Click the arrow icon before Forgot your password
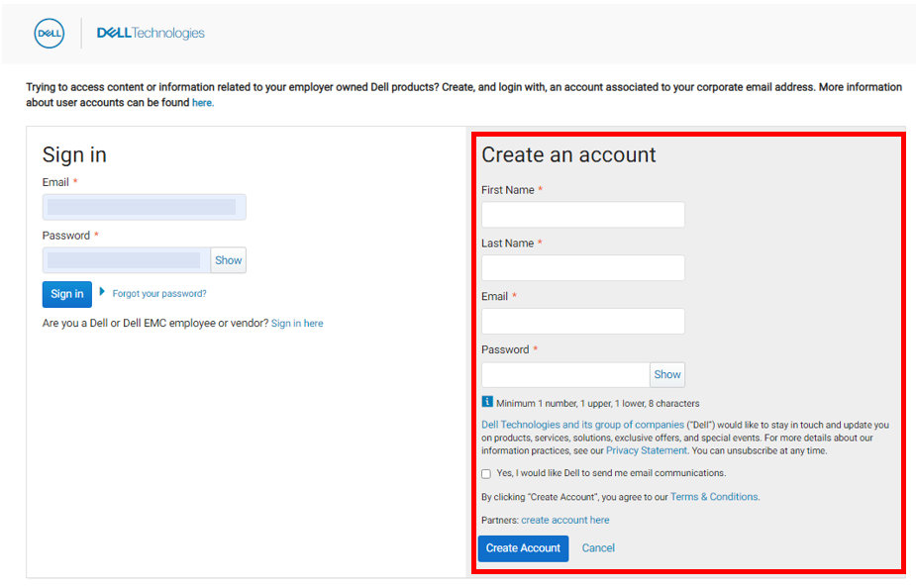Screen dimensions: 916x588 pyautogui.click(x=102, y=292)
